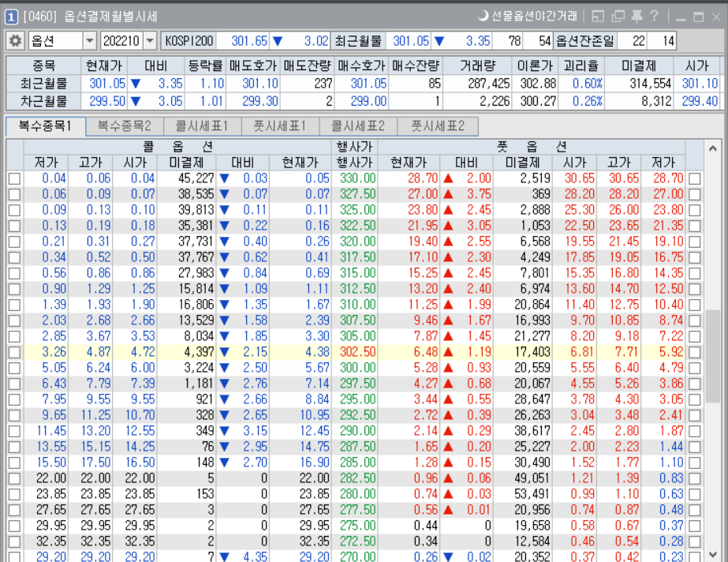
Task: Click the vertical scrollbar thumb
Action: [713, 356]
